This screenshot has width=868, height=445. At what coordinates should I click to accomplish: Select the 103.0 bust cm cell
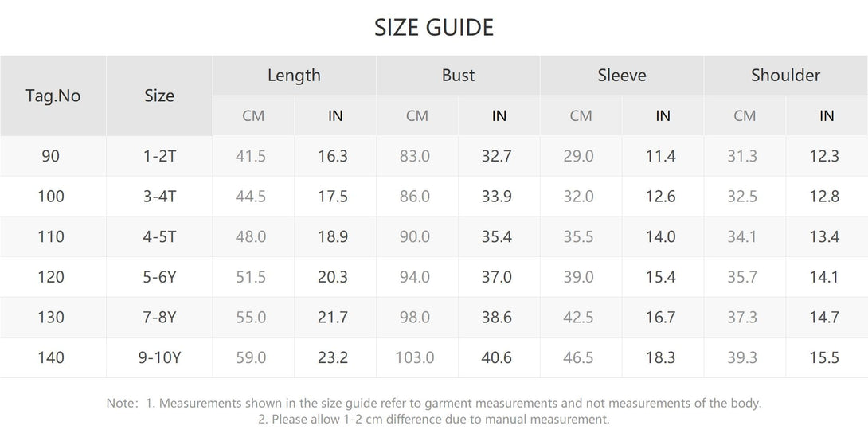click(415, 357)
